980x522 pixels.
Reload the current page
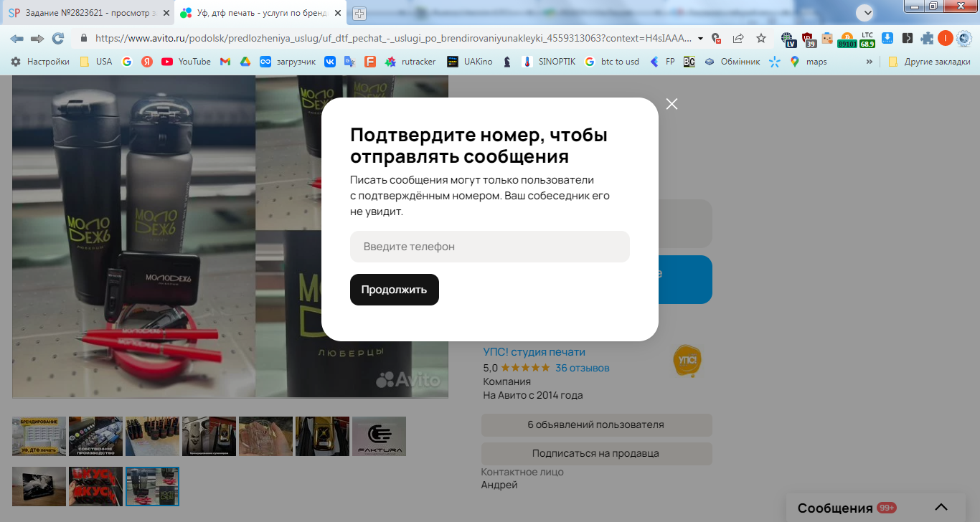pyautogui.click(x=58, y=38)
